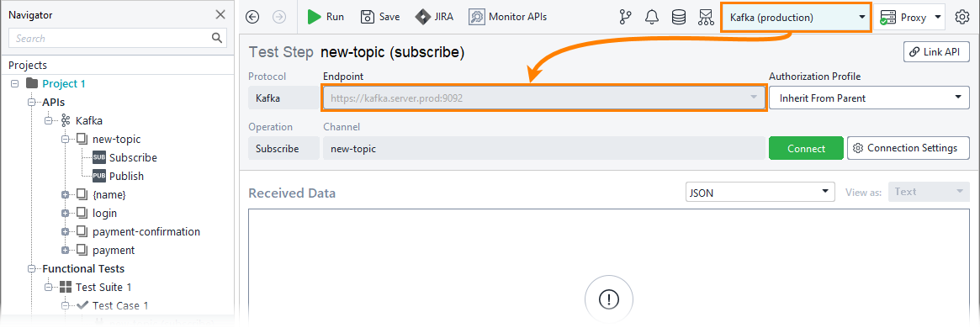
Task: Click the Kafka cluster icon in tree
Action: [66, 120]
